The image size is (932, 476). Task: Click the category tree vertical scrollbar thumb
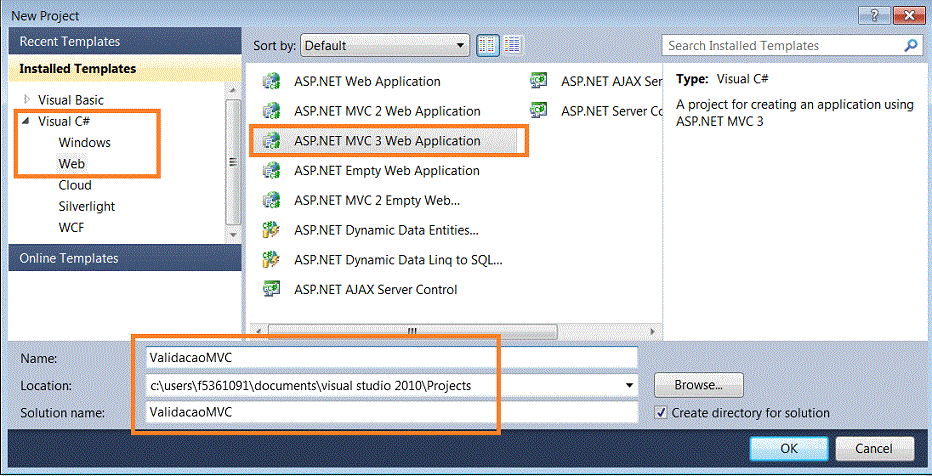point(233,162)
